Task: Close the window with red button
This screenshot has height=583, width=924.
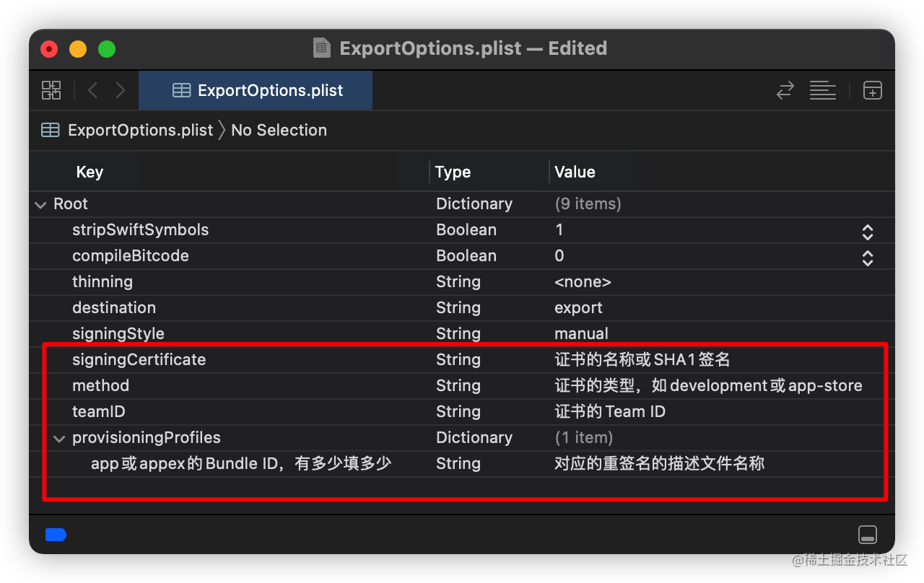Action: pyautogui.click(x=49, y=49)
